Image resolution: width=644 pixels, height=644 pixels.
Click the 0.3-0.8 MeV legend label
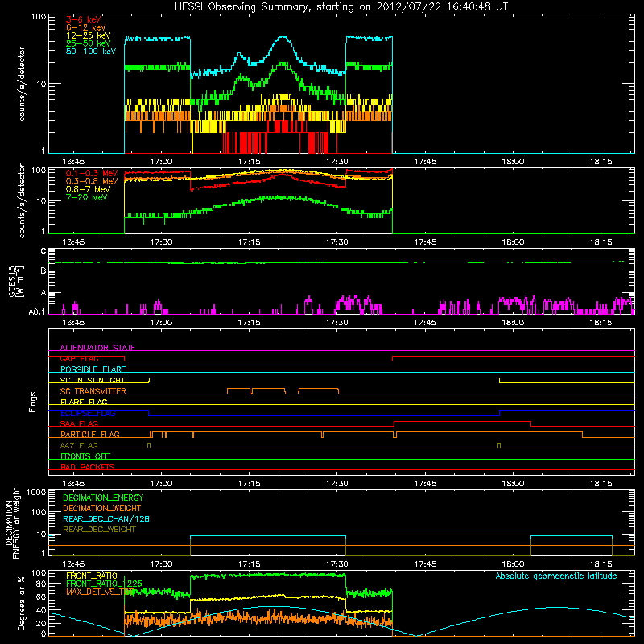(92, 181)
